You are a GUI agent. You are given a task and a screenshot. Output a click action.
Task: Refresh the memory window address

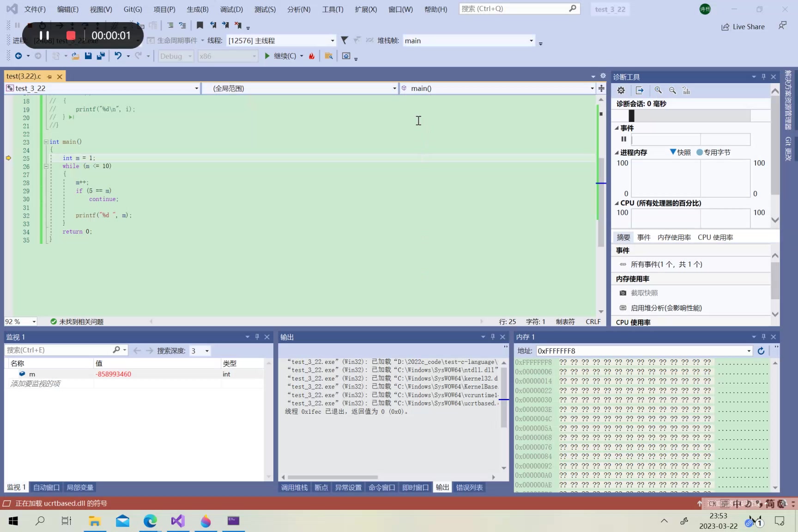(761, 351)
